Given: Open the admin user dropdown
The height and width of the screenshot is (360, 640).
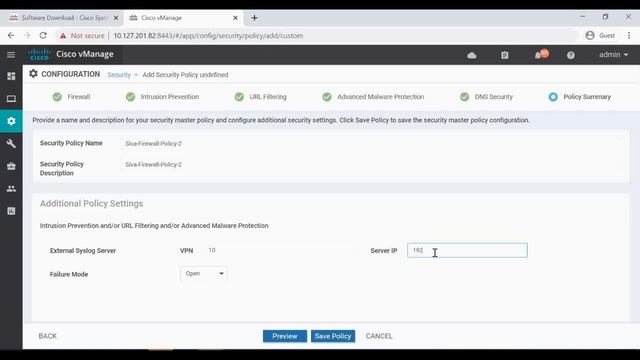Looking at the screenshot, I should coord(613,55).
